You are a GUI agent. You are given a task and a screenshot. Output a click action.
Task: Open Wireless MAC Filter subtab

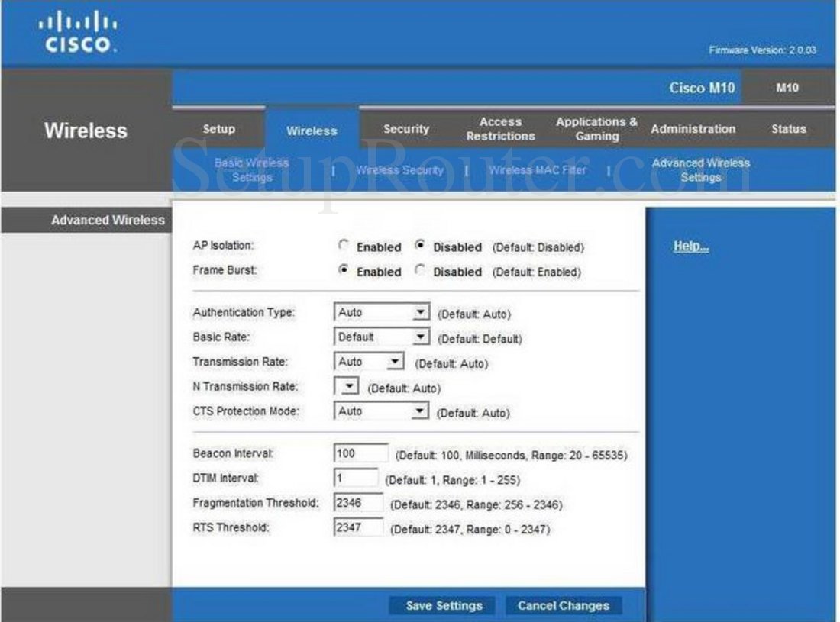click(x=538, y=170)
